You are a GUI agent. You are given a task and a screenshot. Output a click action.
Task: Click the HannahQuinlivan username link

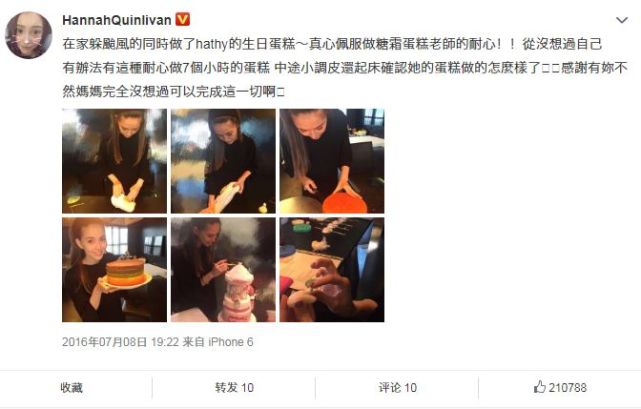[117, 20]
